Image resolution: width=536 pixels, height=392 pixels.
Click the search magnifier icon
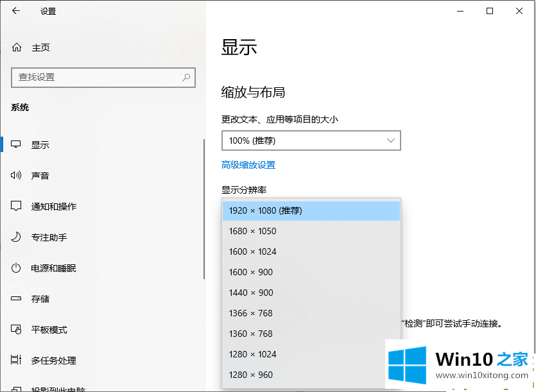point(186,77)
